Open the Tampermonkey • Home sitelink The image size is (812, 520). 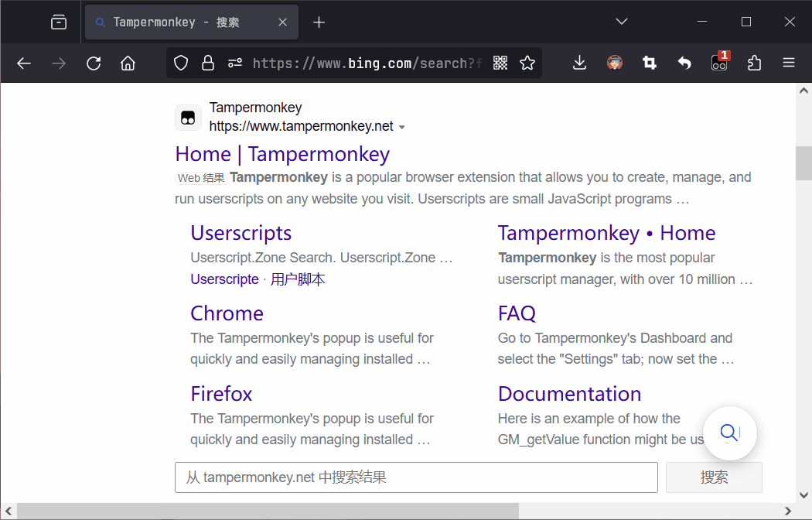click(x=606, y=233)
